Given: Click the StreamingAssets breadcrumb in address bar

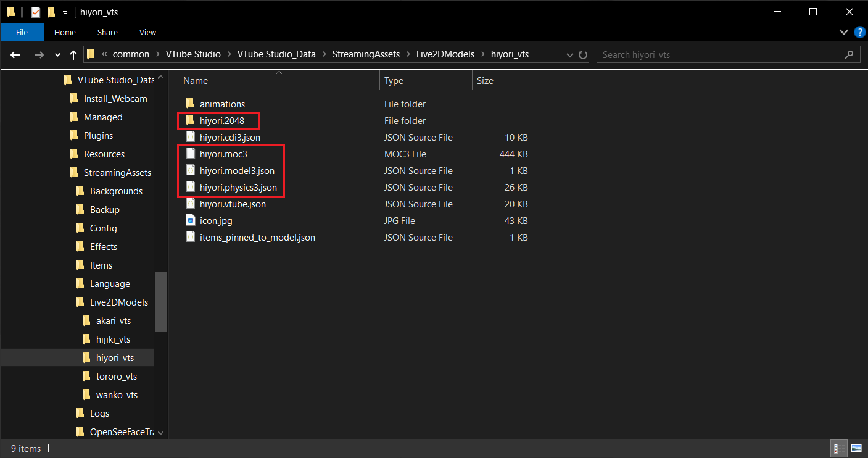Looking at the screenshot, I should 365,54.
